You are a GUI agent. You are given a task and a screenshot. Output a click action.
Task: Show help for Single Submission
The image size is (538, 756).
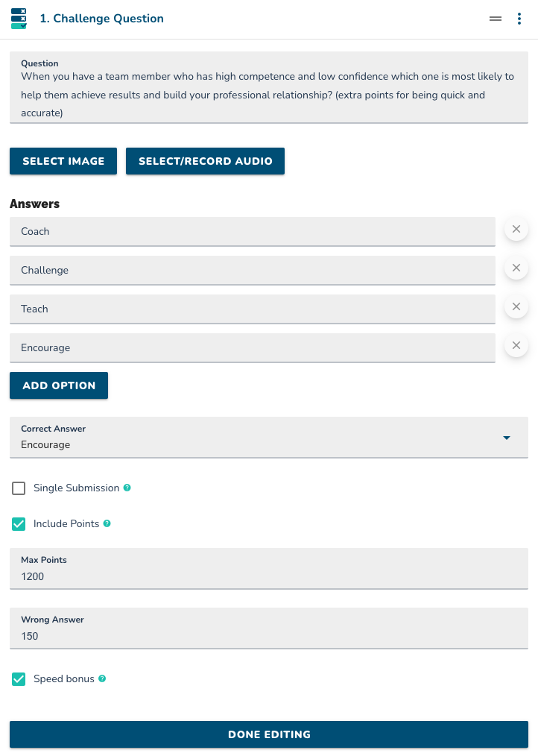[x=127, y=488]
